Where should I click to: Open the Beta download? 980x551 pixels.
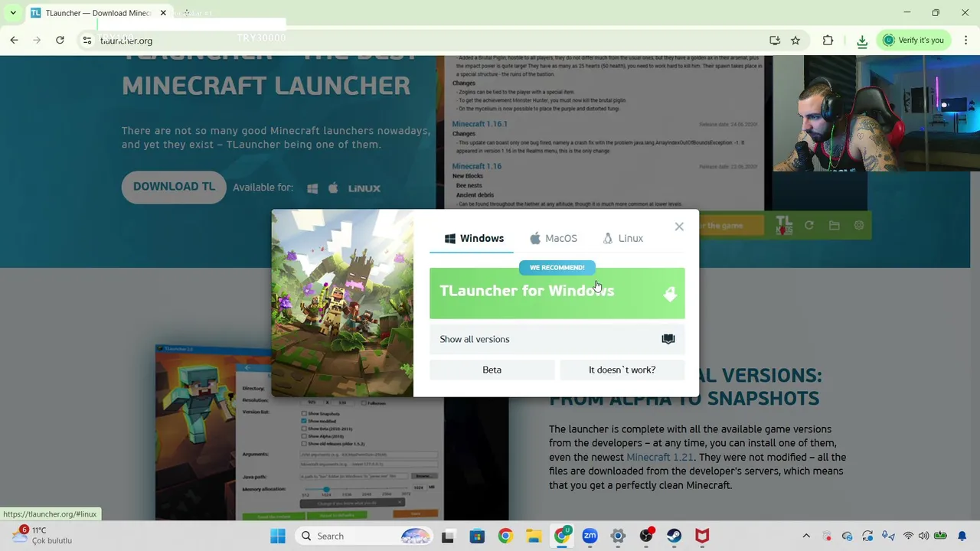pyautogui.click(x=492, y=370)
